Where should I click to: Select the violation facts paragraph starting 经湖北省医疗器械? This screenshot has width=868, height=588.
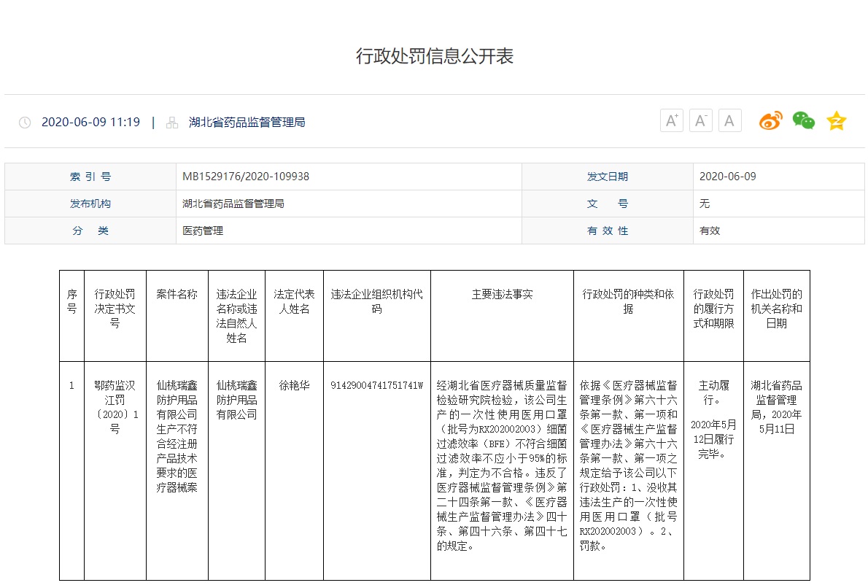[x=502, y=465]
